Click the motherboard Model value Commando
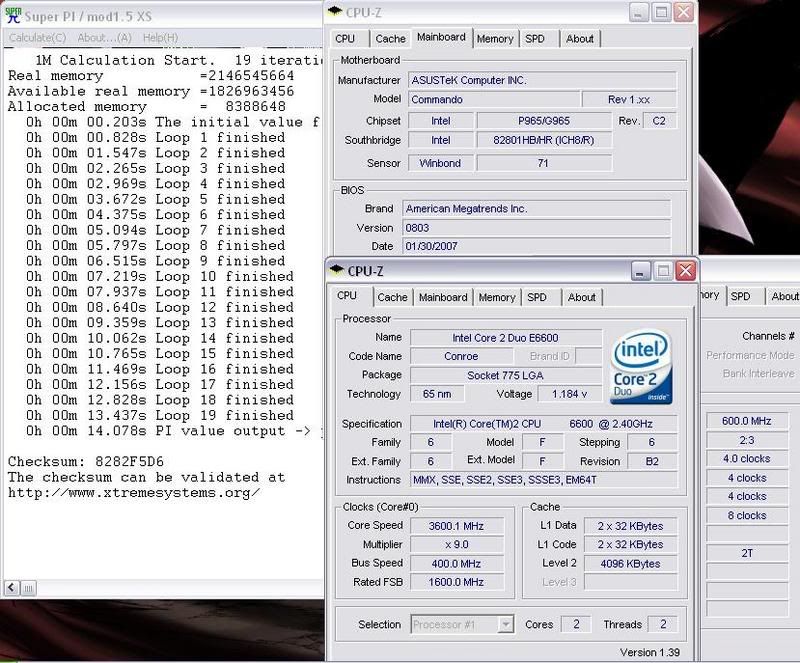 pos(494,100)
